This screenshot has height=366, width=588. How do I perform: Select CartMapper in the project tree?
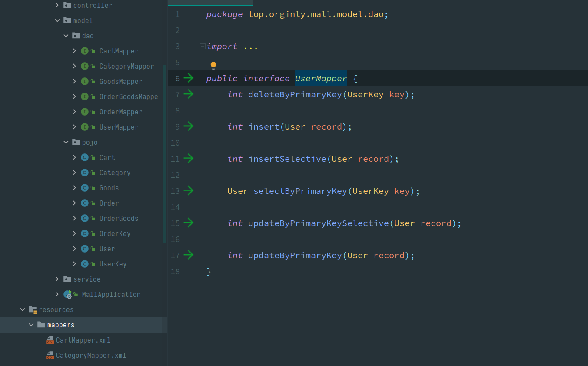119,51
